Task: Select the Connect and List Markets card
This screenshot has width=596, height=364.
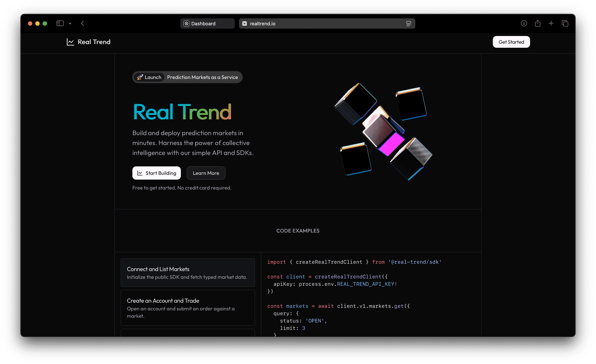Action: (188, 273)
